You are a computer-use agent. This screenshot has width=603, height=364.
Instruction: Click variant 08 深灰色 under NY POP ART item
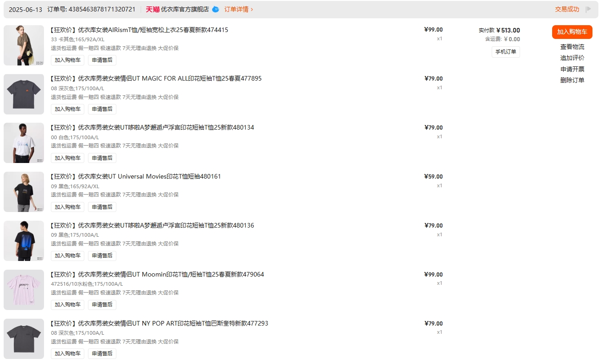[x=77, y=333]
